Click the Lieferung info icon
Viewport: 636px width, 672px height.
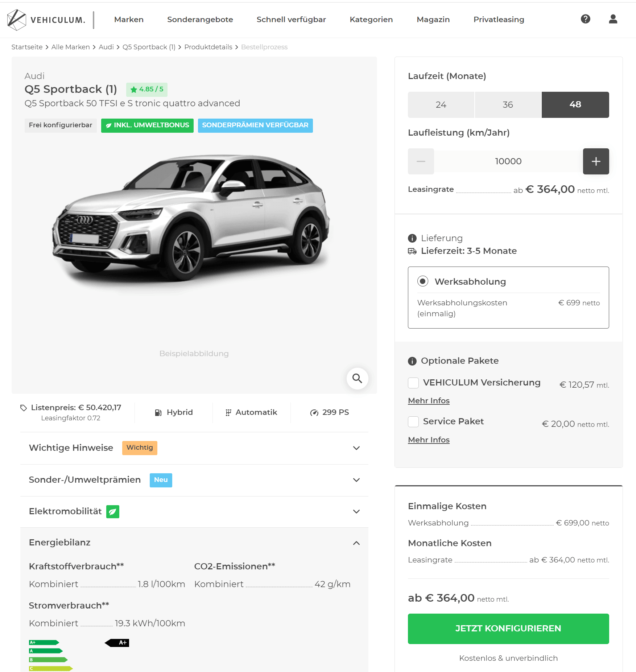pos(412,238)
